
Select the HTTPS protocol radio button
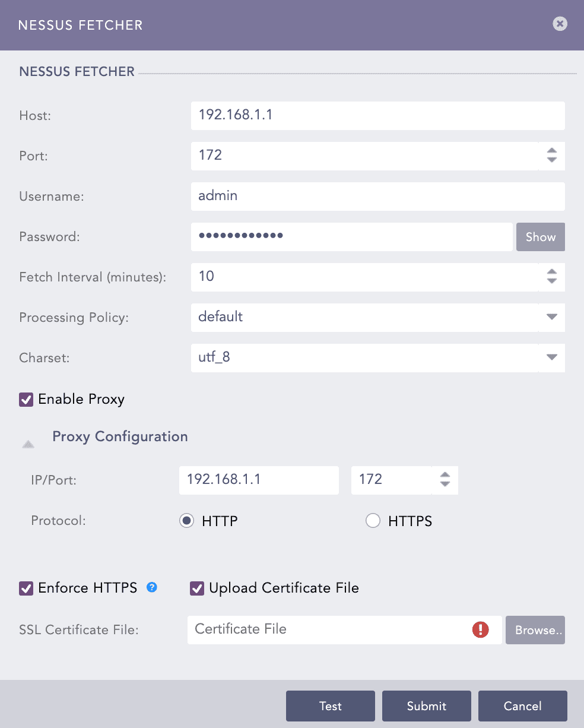tap(373, 521)
